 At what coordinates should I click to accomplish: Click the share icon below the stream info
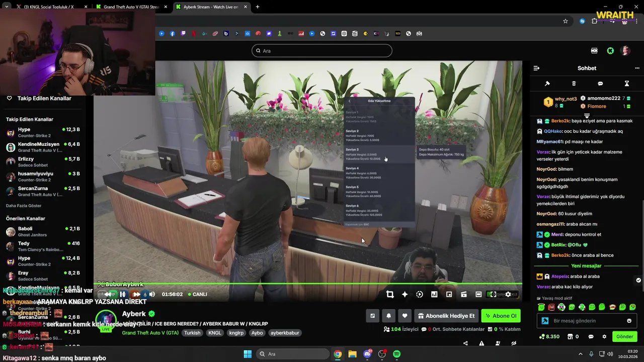click(x=465, y=343)
